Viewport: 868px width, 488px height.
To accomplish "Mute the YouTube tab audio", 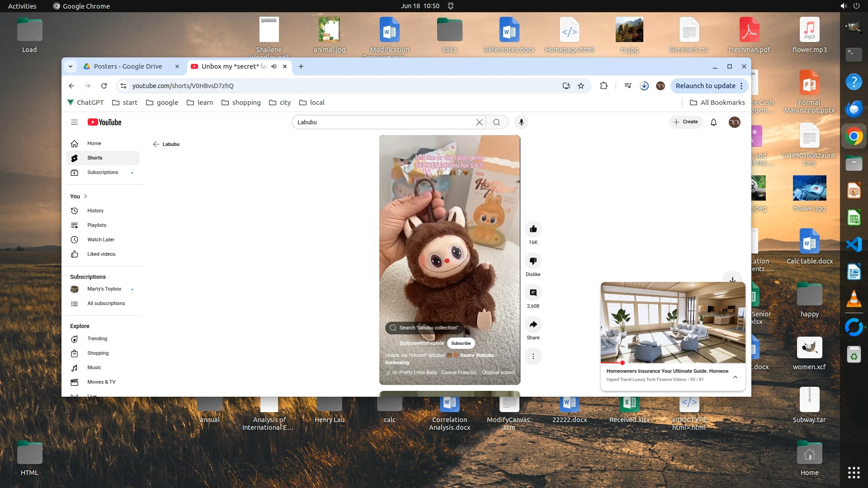I will point(274,66).
